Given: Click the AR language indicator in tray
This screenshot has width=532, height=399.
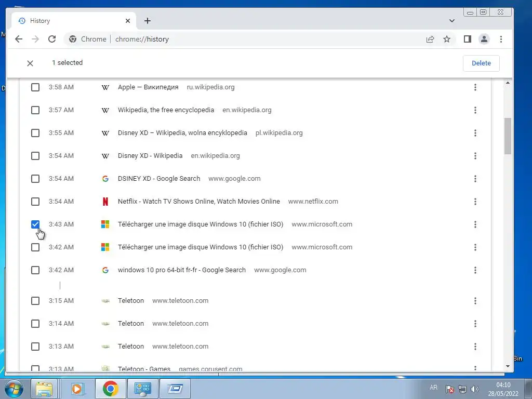Looking at the screenshot, I should coord(433,388).
